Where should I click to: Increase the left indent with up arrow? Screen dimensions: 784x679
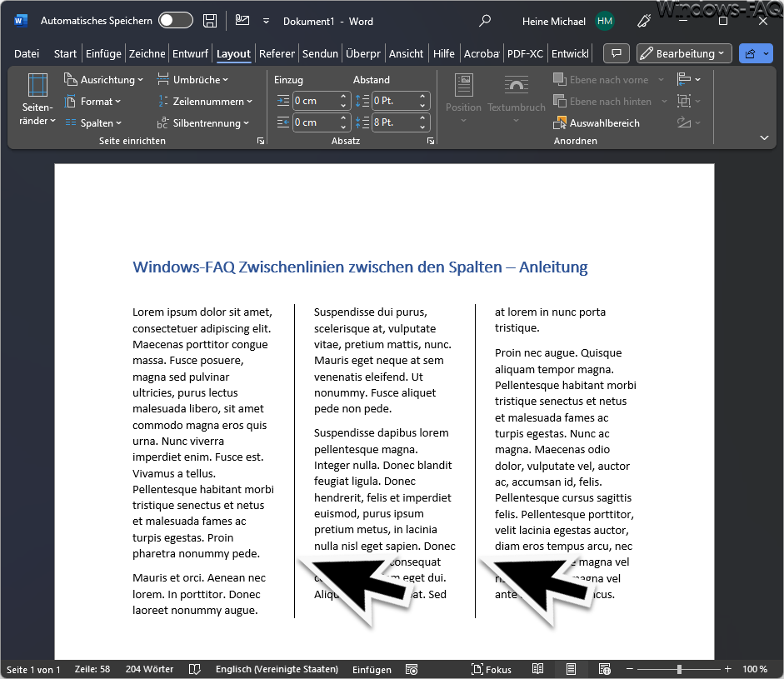tap(343, 96)
